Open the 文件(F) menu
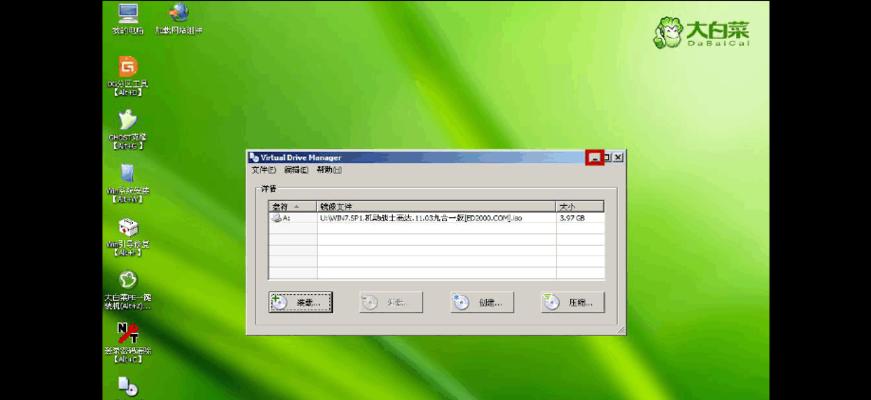This screenshot has height=400, width=871. coord(263,170)
